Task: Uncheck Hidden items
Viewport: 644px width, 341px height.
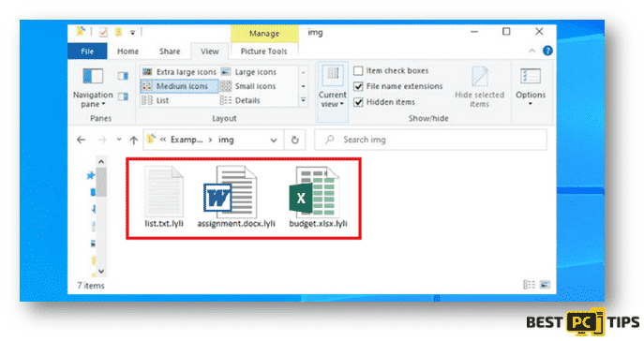Action: coord(384,102)
